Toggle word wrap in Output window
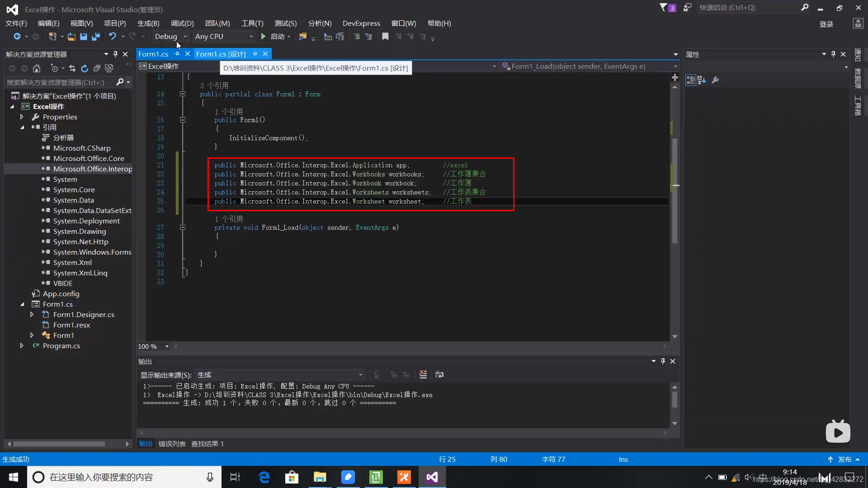Screen dimensions: 868x488 pos(439,374)
